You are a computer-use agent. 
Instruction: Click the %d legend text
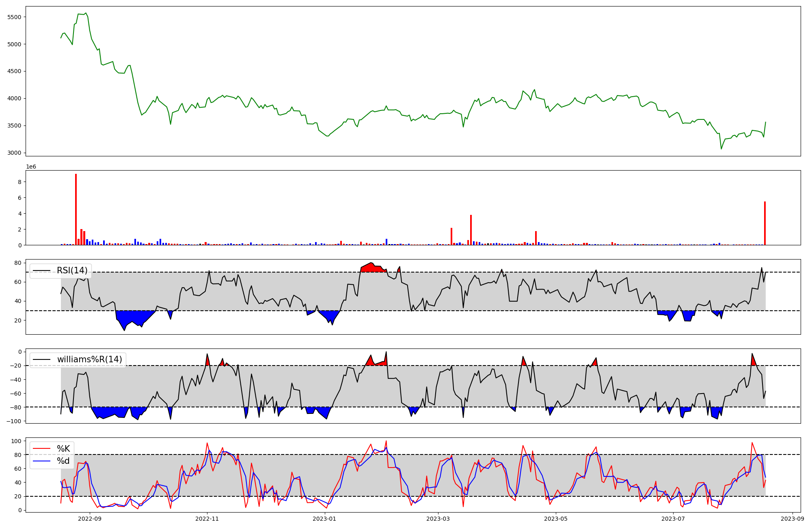pyautogui.click(x=63, y=461)
